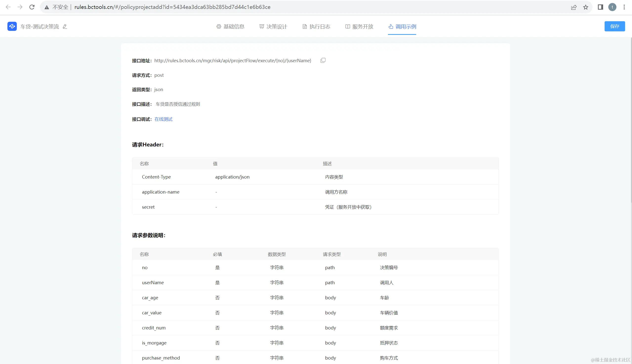
Task: Click the blue app logo icon
Action: 12,26
